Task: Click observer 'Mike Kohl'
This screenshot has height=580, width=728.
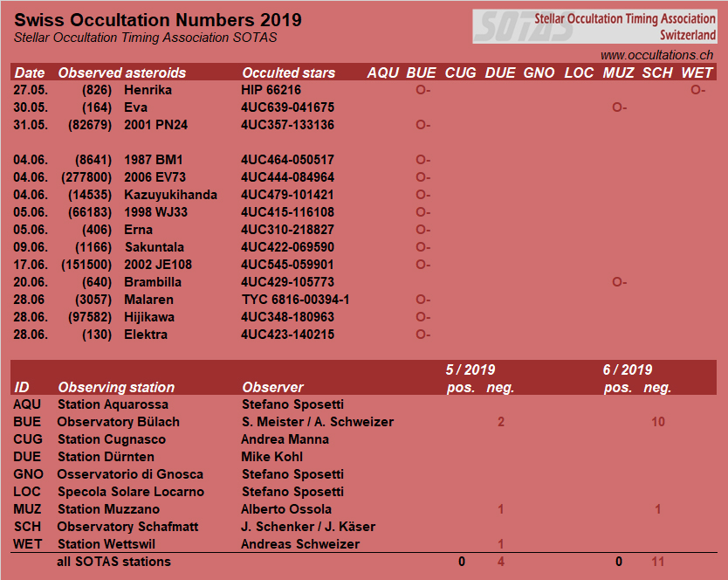Action: pos(272,457)
